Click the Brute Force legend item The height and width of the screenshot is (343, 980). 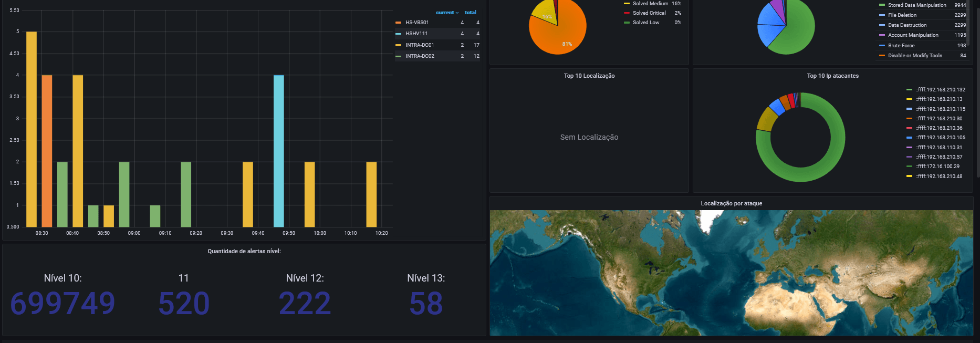[901, 46]
